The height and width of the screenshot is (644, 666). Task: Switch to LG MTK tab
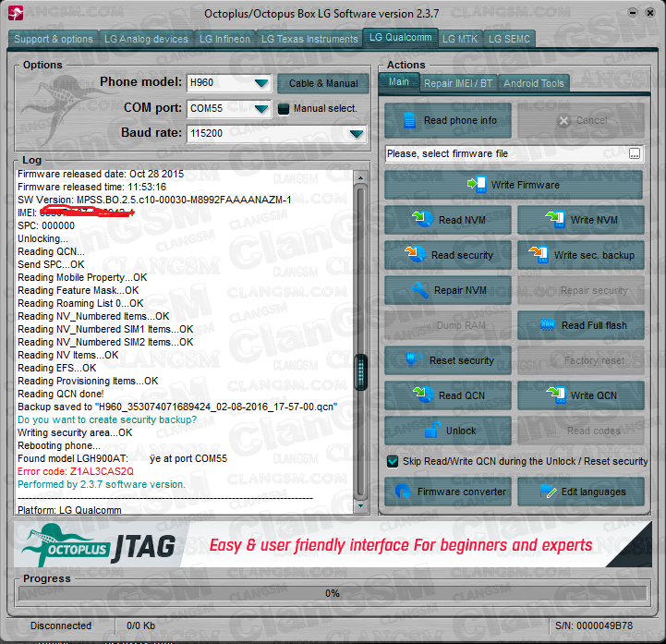pos(460,39)
